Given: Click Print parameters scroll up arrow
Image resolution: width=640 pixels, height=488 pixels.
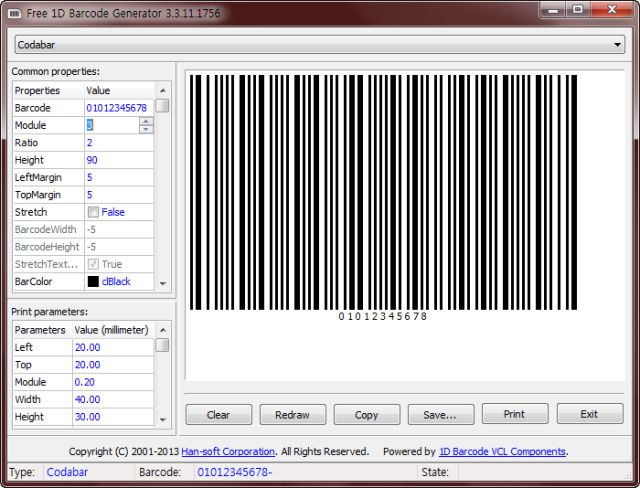Looking at the screenshot, I should [163, 330].
